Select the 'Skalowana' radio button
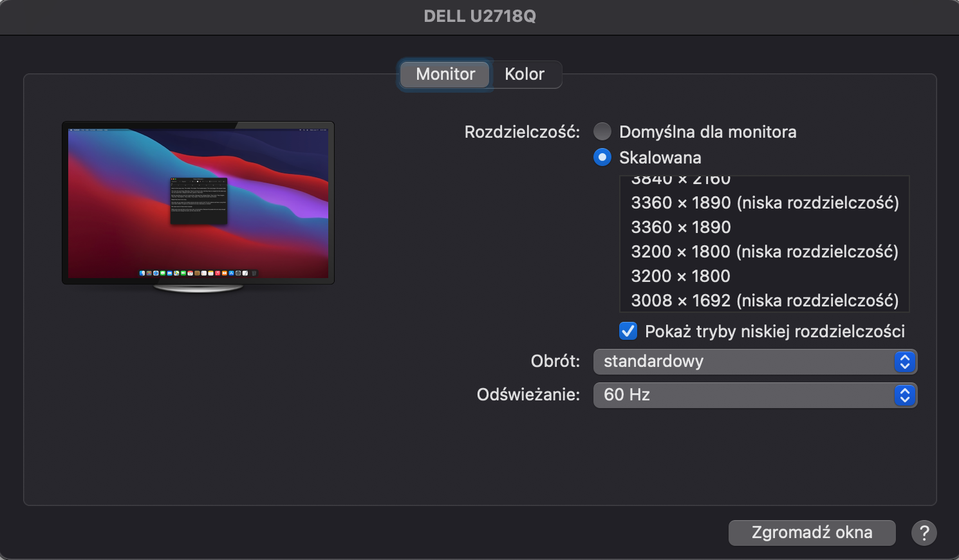Viewport: 959px width, 560px height. coord(602,157)
